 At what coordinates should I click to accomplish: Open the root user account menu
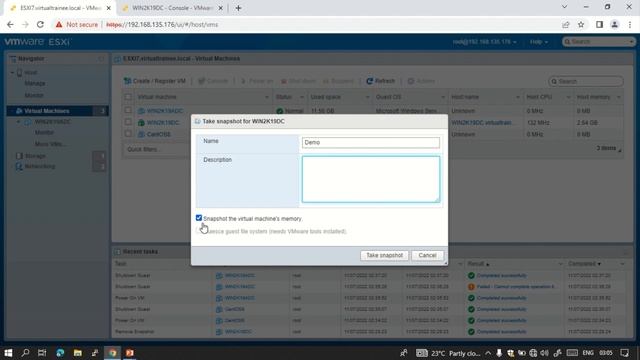point(484,42)
